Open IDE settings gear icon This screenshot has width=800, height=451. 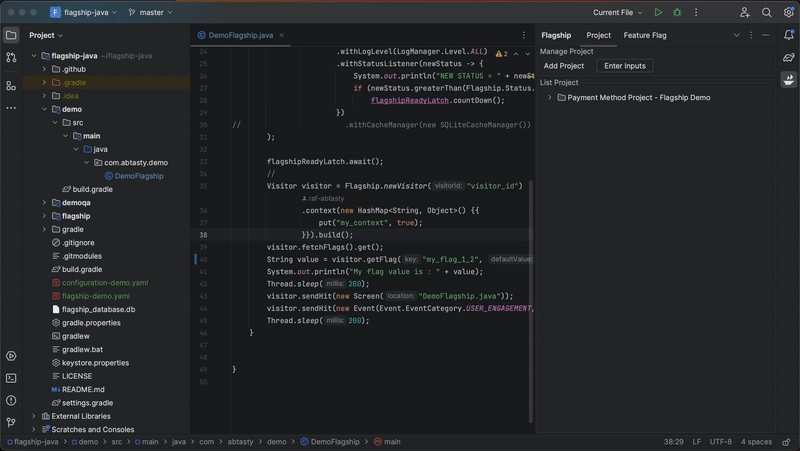click(x=787, y=12)
